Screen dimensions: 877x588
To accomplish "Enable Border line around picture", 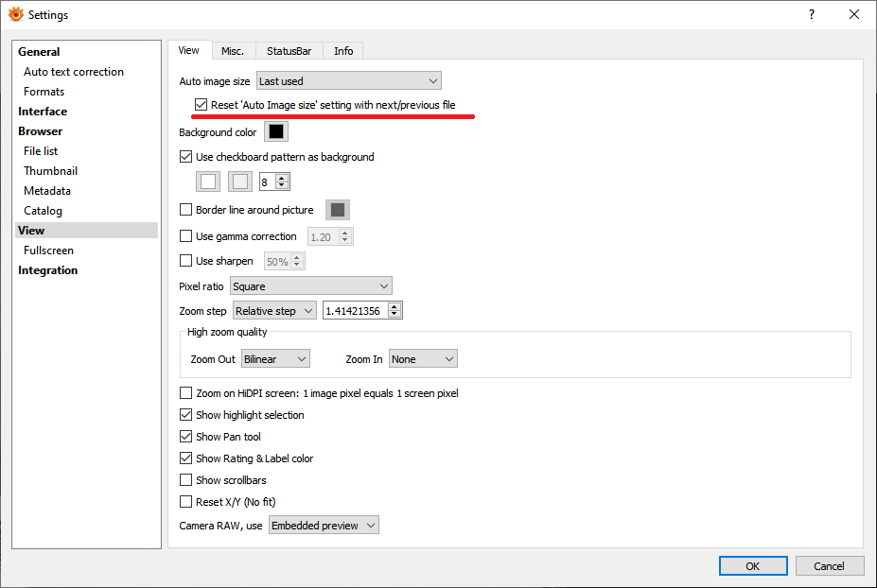I will coord(185,210).
